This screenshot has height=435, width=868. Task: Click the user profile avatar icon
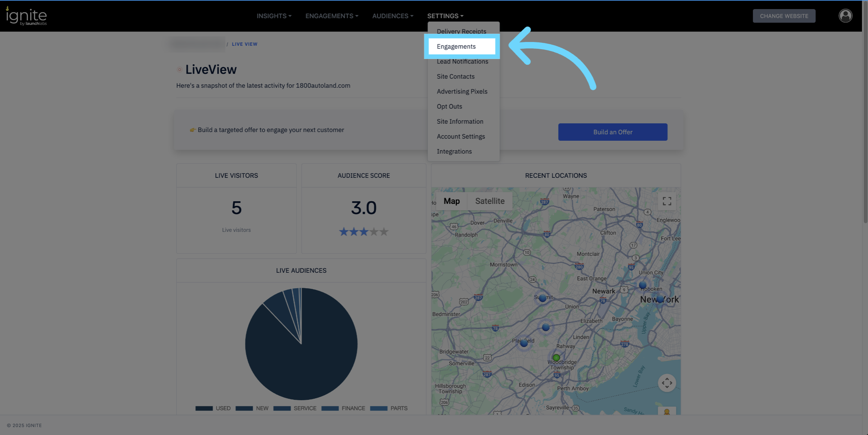(x=845, y=16)
